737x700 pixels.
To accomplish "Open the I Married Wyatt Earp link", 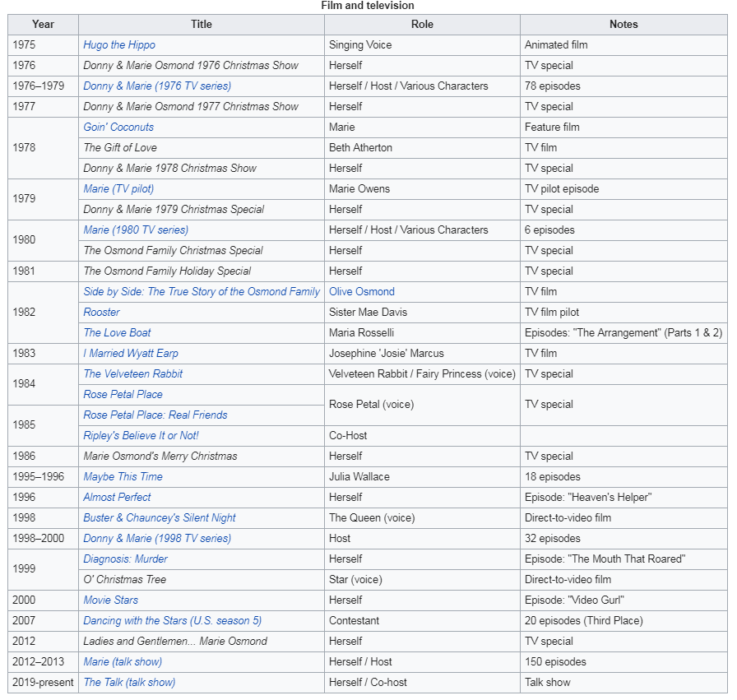I will [x=131, y=354].
